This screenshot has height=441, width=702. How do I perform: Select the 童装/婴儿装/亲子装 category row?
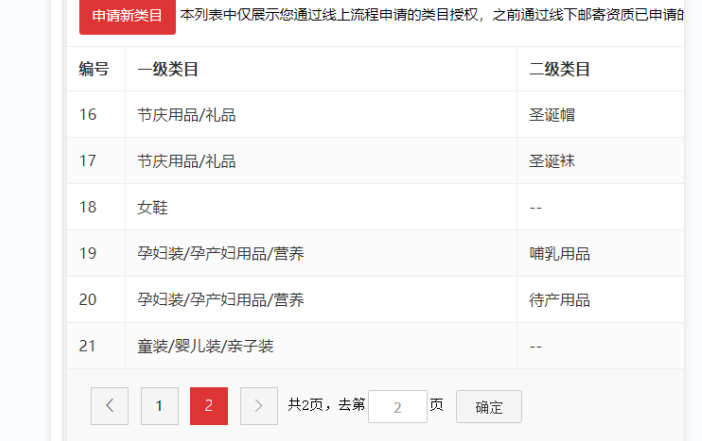205,346
